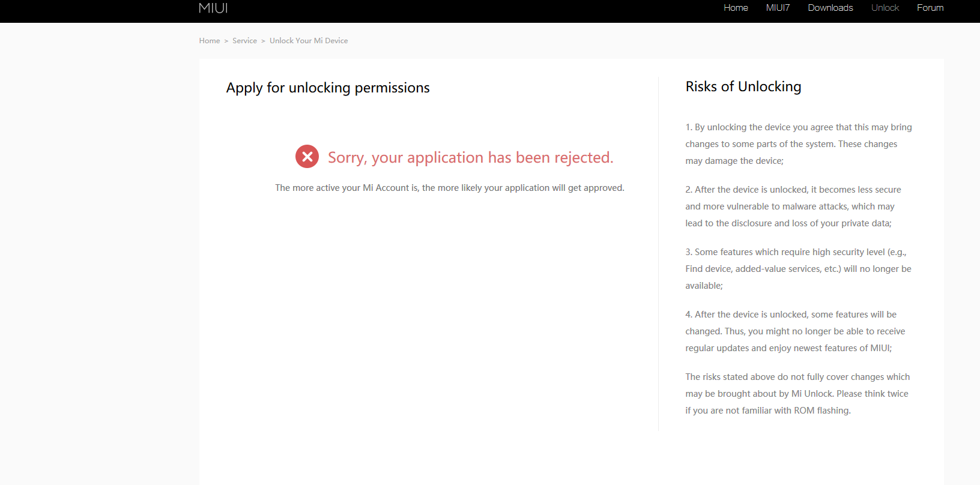Click risk item 2 about malware attacks

pyautogui.click(x=793, y=206)
